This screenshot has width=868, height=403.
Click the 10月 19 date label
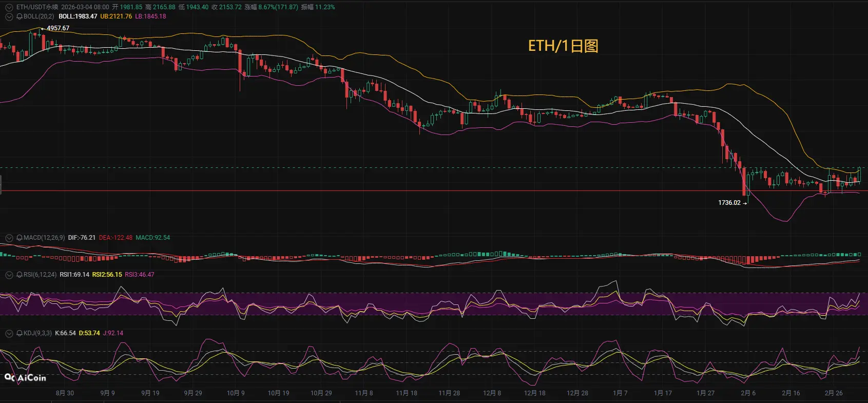tap(278, 393)
